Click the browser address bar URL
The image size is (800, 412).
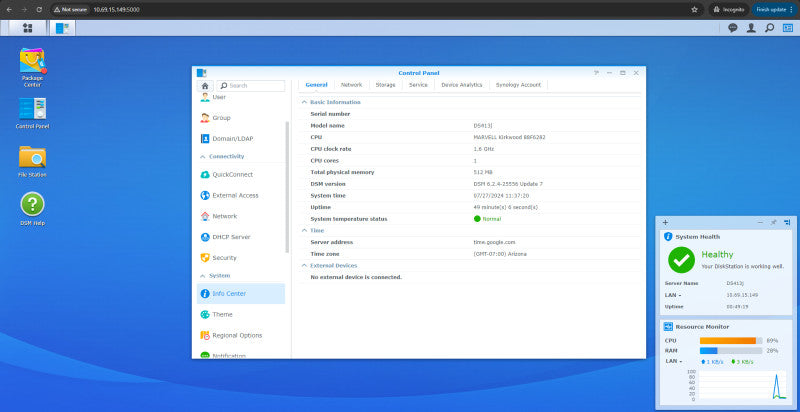pyautogui.click(x=116, y=9)
